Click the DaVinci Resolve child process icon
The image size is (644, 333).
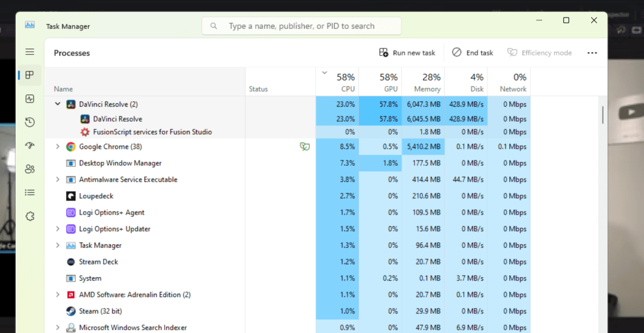coord(84,119)
